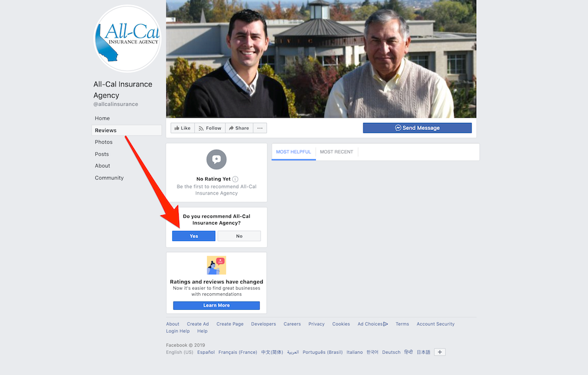Click the plus icon for more languages

tap(439, 352)
